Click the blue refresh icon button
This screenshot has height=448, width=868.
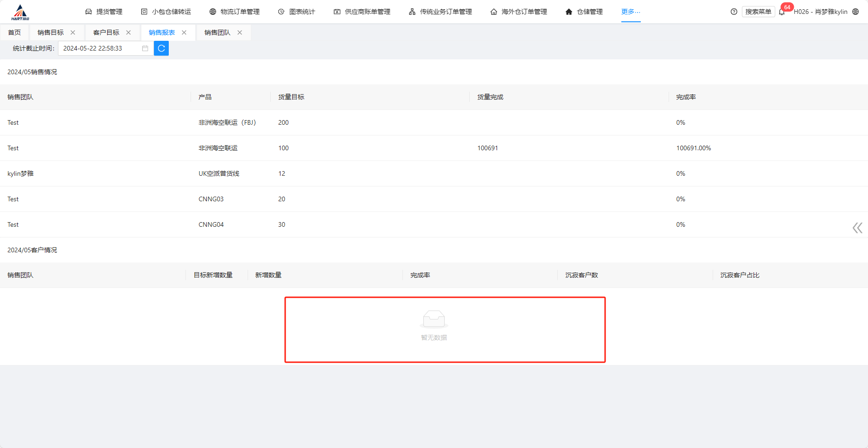[161, 48]
